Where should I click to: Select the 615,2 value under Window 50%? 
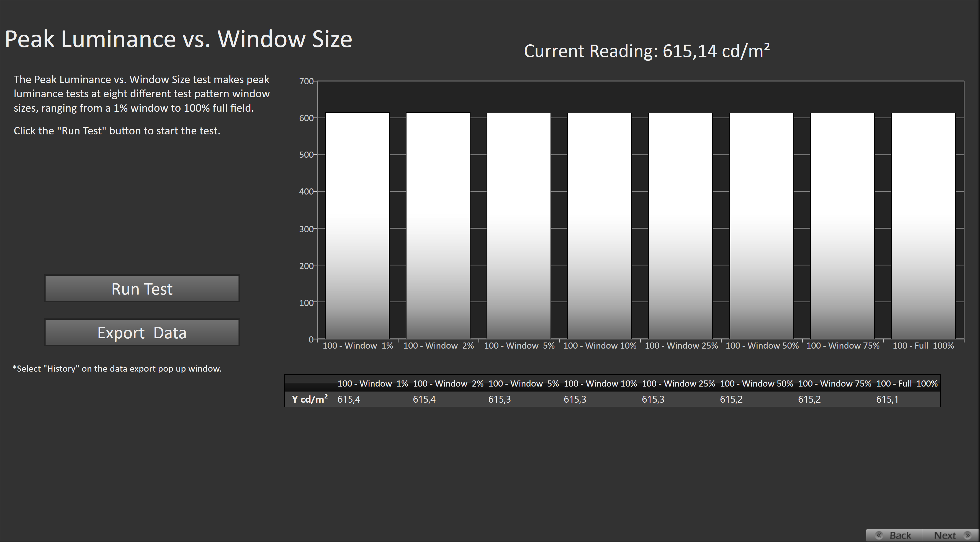coord(731,399)
